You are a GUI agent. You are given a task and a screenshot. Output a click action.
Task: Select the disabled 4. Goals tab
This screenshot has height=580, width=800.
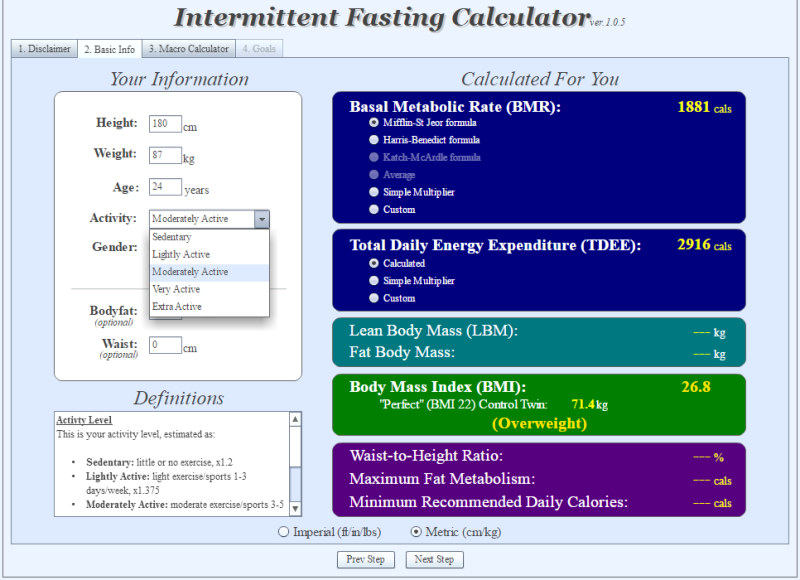[259, 49]
